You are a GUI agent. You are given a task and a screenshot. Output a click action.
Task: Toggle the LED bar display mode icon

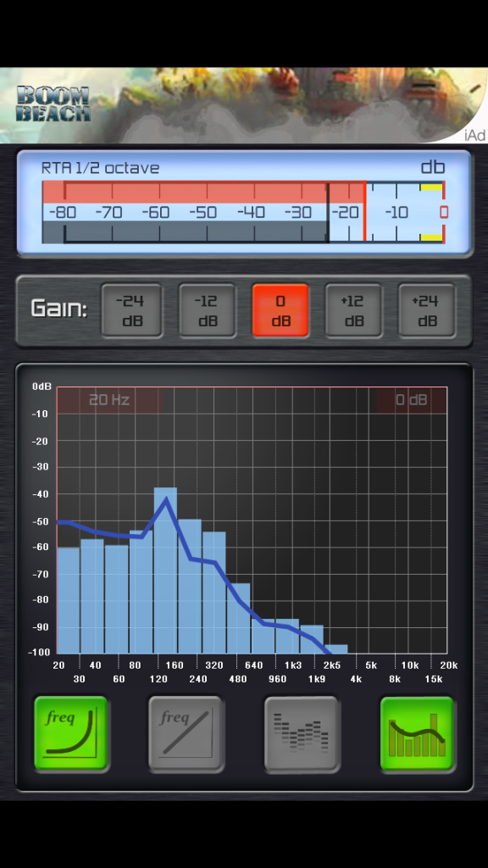coord(302,733)
